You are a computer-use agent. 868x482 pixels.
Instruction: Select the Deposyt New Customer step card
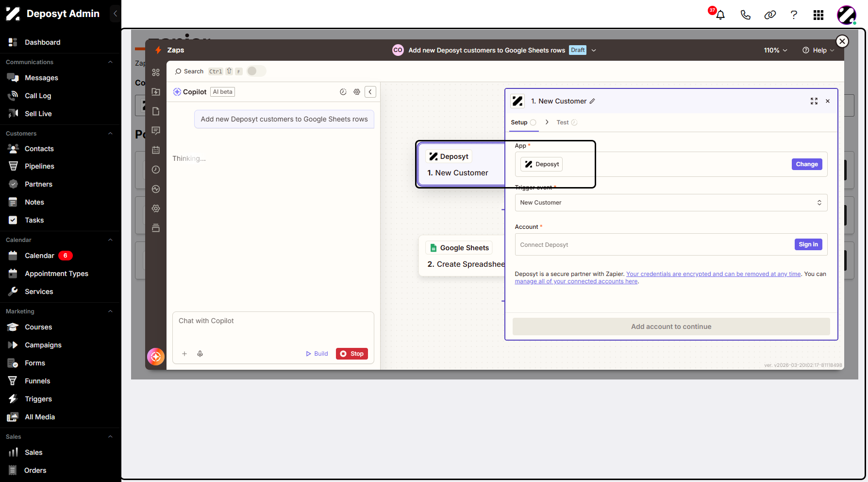461,164
